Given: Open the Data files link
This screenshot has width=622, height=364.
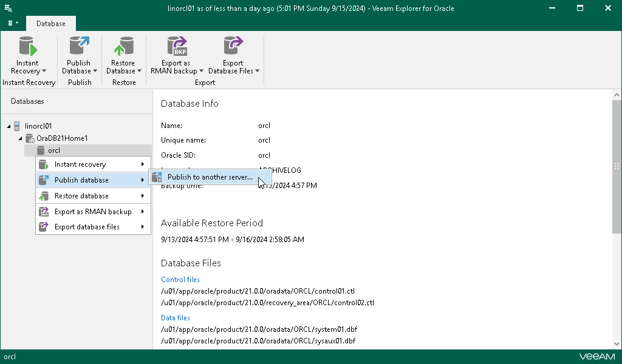Looking at the screenshot, I should coord(176,318).
